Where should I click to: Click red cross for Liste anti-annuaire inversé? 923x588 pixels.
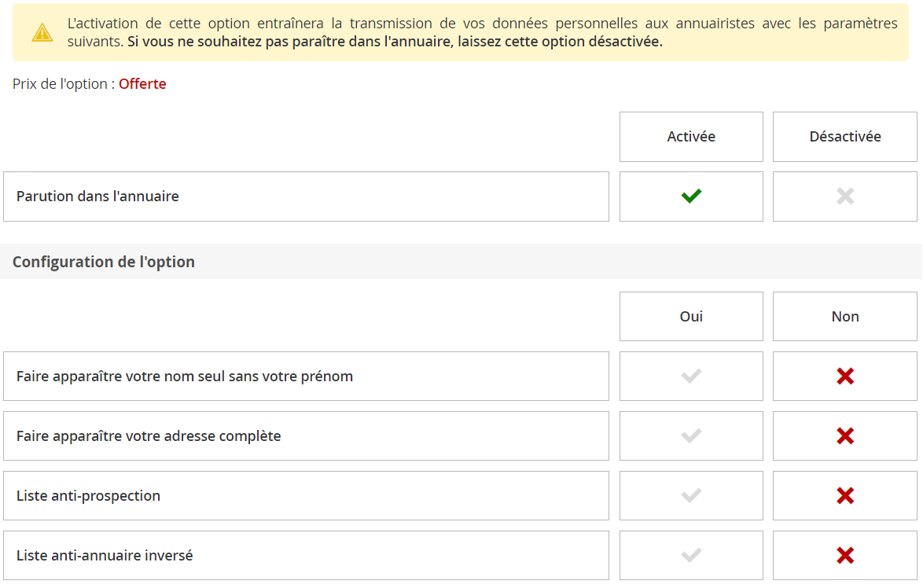pos(845,556)
